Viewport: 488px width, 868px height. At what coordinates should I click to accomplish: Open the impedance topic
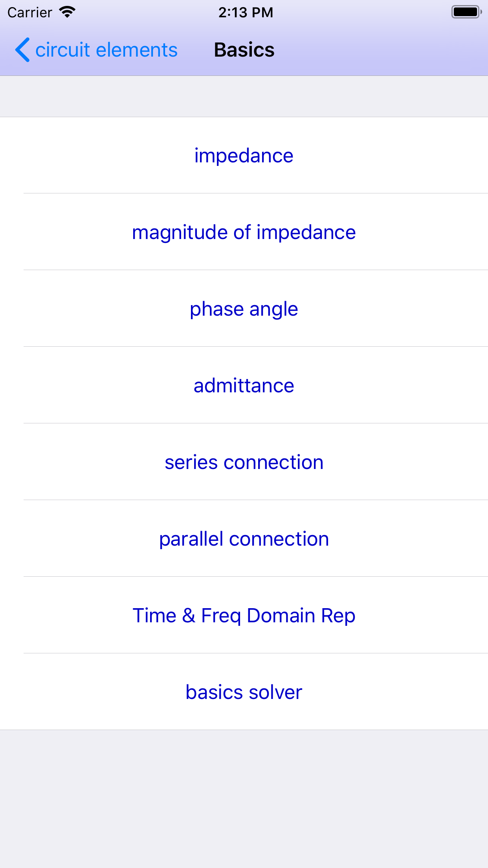tap(244, 155)
